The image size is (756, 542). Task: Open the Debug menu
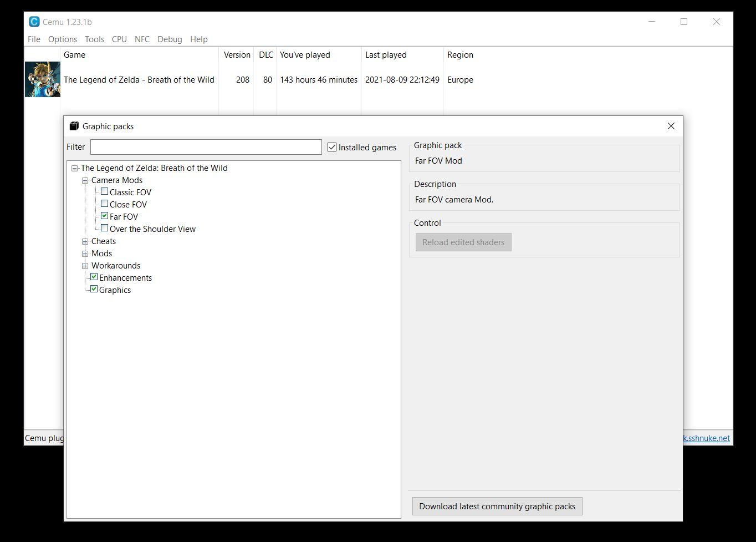coord(170,39)
